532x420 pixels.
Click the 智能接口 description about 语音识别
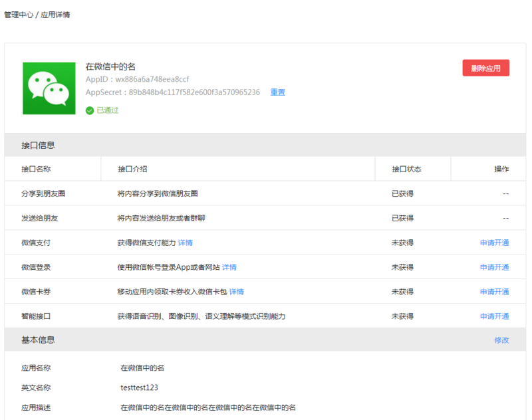[201, 316]
